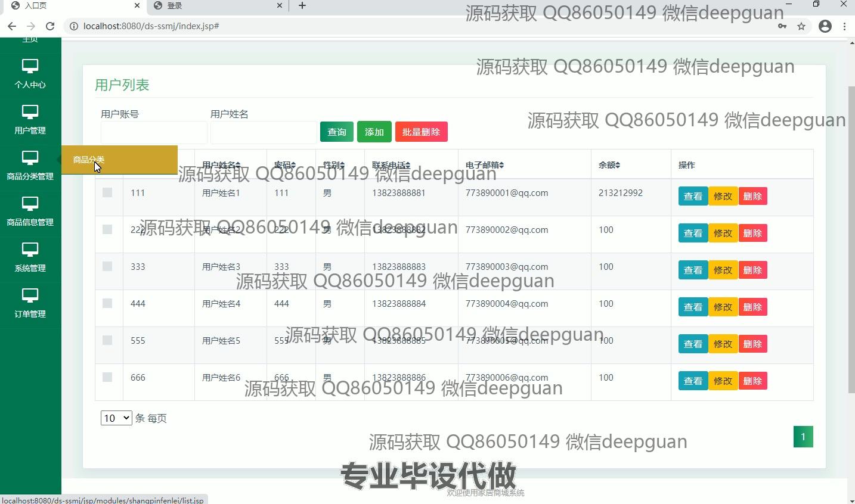855x504 pixels.
Task: Click the browser back arrow
Action: [x=12, y=26]
